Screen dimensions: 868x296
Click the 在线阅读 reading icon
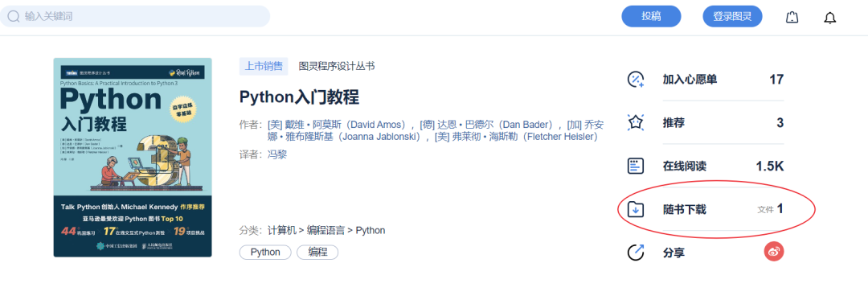[636, 166]
